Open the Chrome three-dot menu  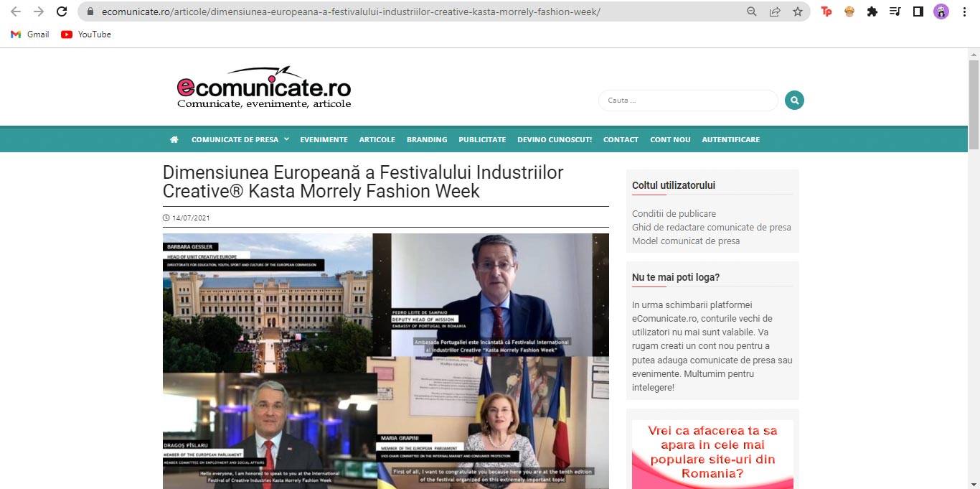(x=964, y=11)
